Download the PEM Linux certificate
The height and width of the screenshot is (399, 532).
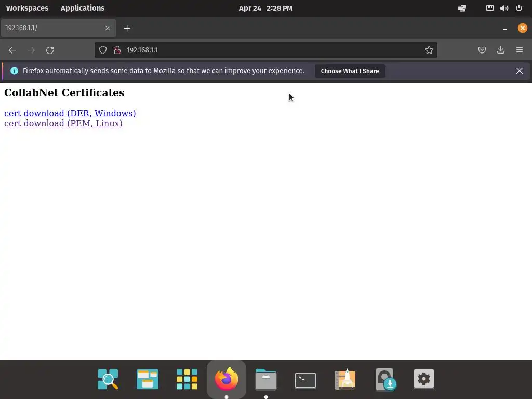(63, 123)
